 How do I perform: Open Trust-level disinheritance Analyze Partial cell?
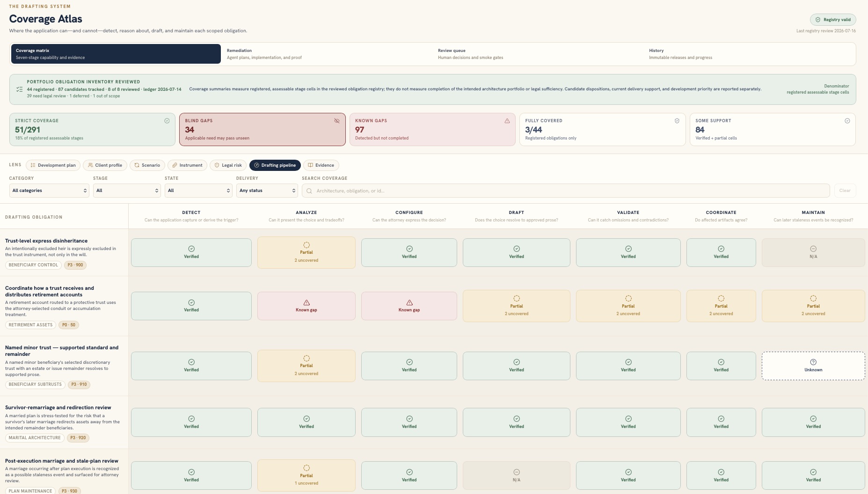tap(306, 252)
